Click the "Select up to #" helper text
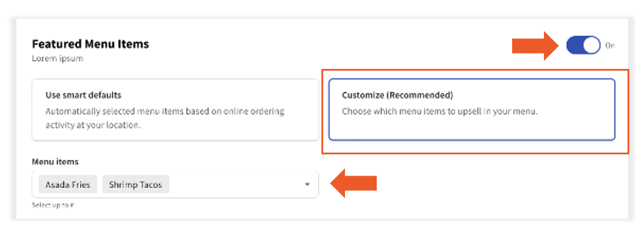The height and width of the screenshot is (238, 644). (x=53, y=206)
